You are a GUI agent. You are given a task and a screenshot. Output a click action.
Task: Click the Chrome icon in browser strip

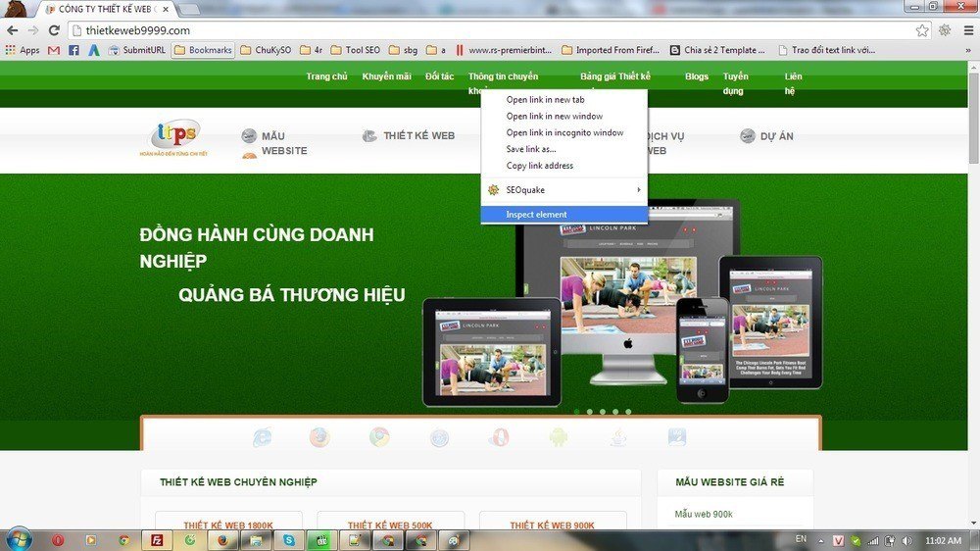378,437
